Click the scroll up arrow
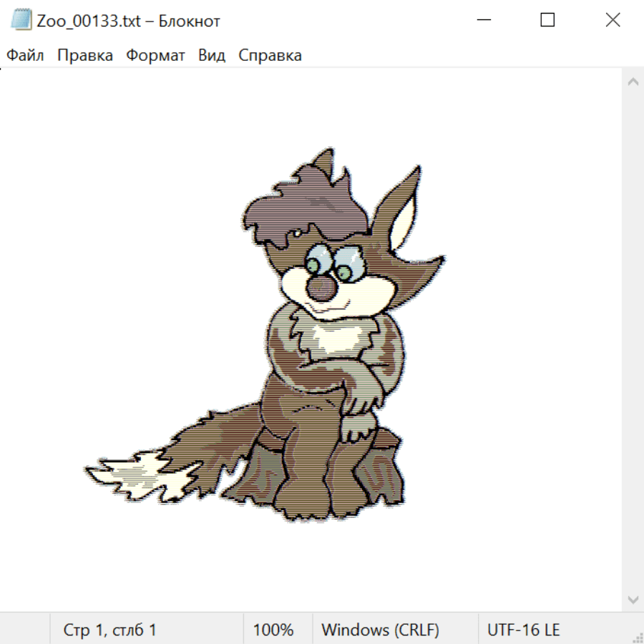The image size is (644, 644). (x=633, y=82)
